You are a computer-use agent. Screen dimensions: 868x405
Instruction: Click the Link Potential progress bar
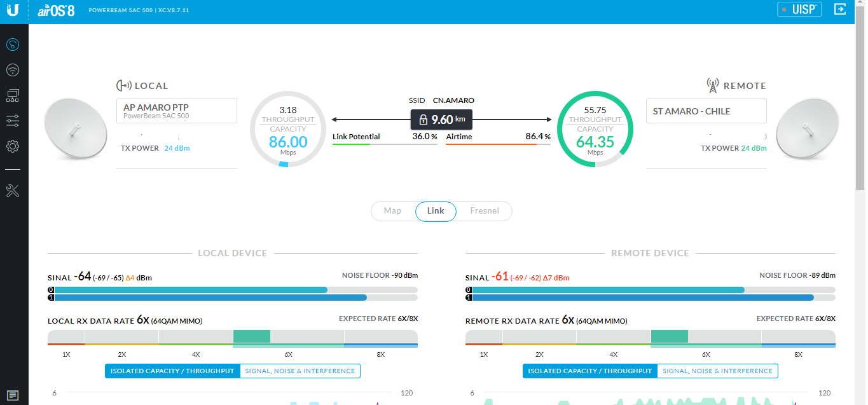385,144
